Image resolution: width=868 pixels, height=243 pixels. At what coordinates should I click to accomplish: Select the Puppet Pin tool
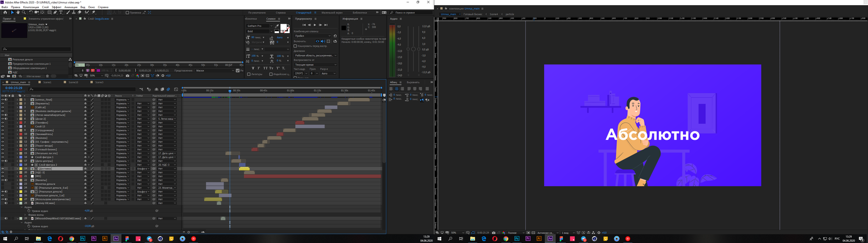93,12
